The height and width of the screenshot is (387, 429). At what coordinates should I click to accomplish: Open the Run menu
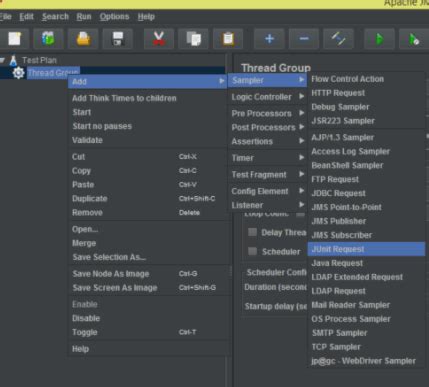[x=84, y=17]
